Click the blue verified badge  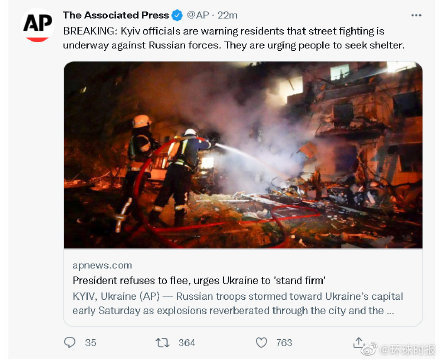pos(177,15)
